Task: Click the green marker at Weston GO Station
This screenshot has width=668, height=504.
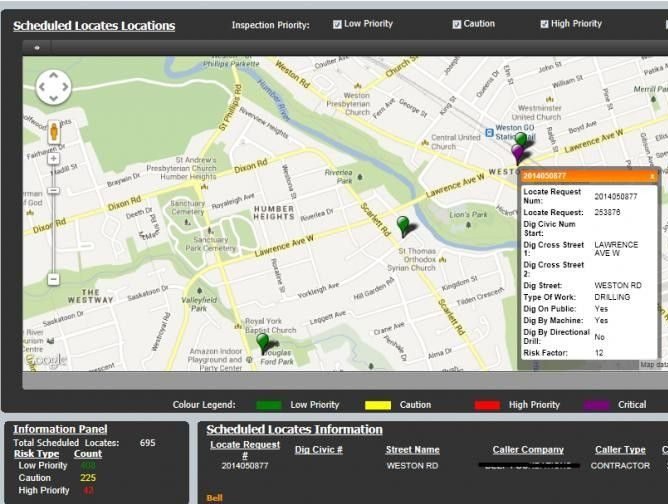Action: tap(521, 139)
